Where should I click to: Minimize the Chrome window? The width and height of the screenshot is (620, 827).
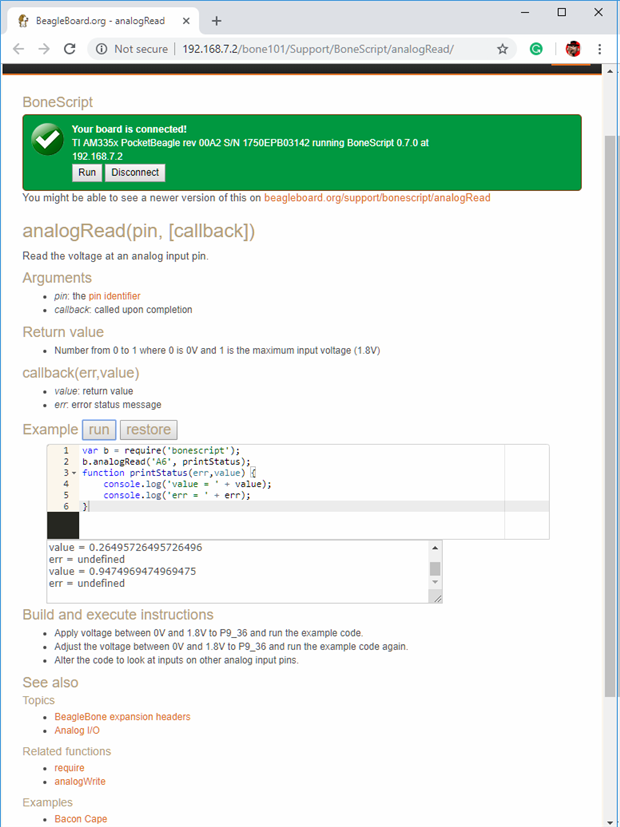click(x=525, y=12)
